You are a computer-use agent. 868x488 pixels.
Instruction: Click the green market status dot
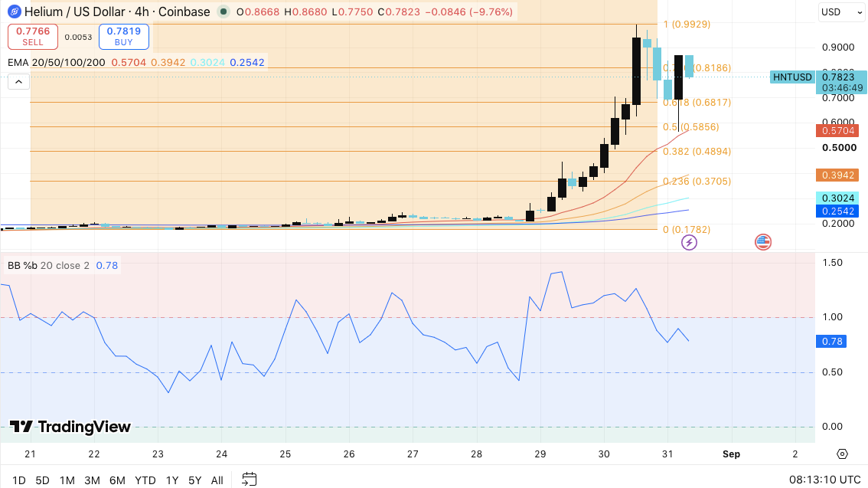224,11
